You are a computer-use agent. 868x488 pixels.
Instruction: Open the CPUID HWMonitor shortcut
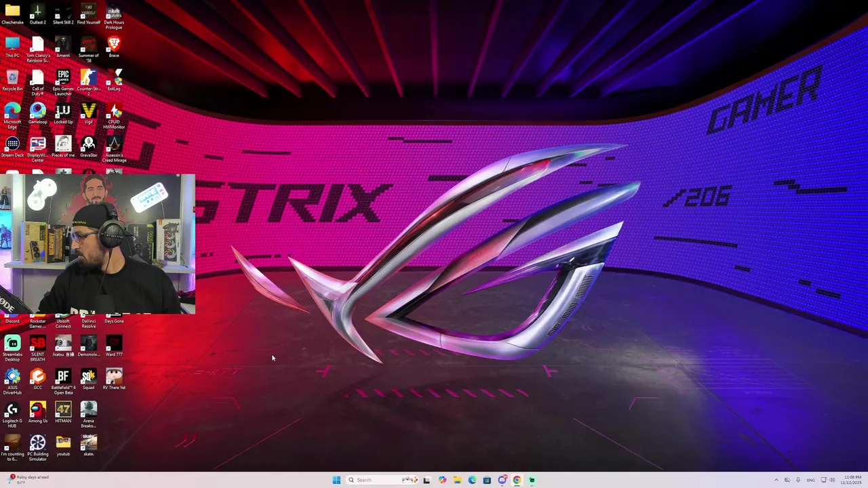114,116
